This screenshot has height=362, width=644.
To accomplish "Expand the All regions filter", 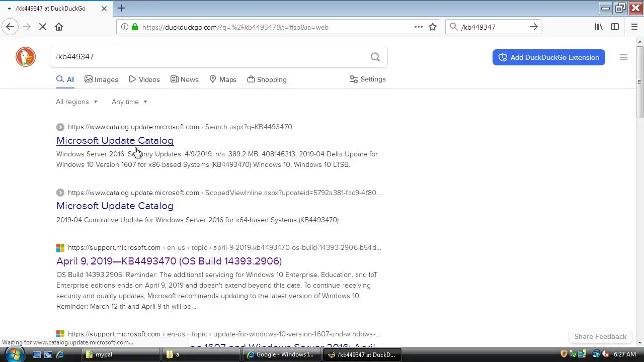I will coord(76,102).
